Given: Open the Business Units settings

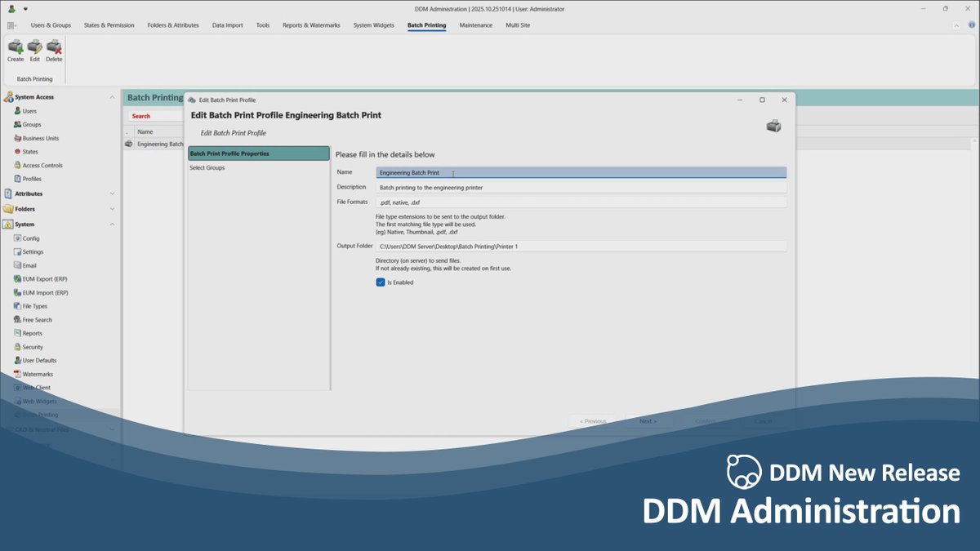Looking at the screenshot, I should 38,138.
